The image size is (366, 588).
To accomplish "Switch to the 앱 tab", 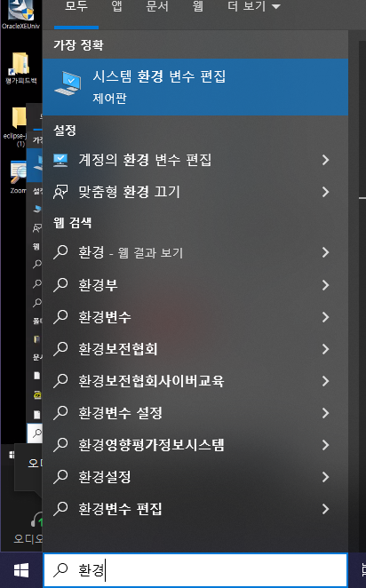I will [x=116, y=6].
